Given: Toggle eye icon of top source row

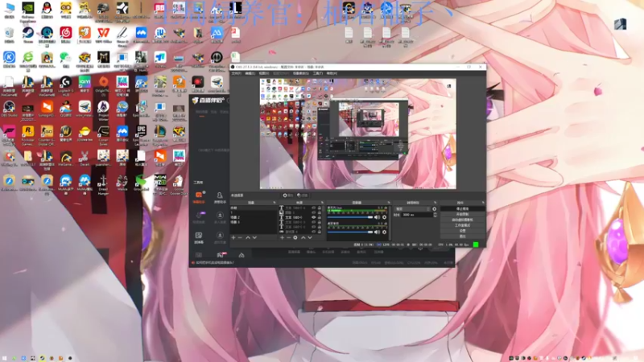Looking at the screenshot, I should [313, 208].
